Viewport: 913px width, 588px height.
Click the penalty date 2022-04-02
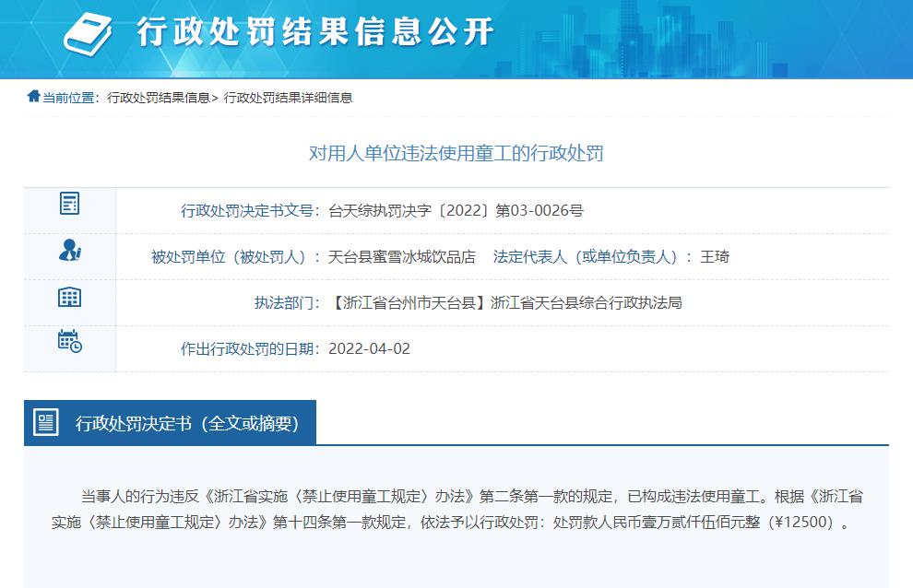click(369, 348)
